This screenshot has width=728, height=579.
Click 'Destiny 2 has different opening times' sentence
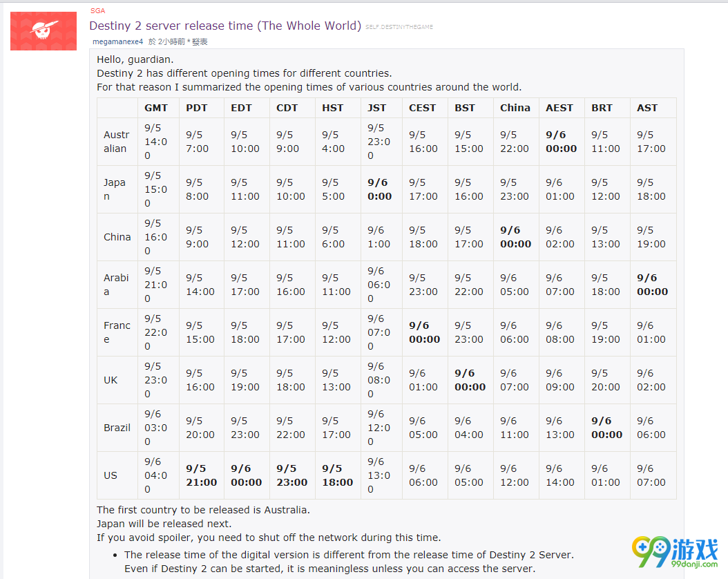245,73
